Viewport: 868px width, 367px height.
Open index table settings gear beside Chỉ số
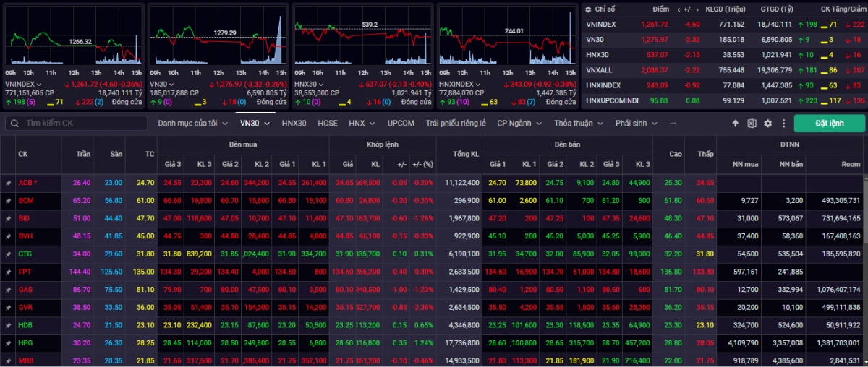[589, 9]
